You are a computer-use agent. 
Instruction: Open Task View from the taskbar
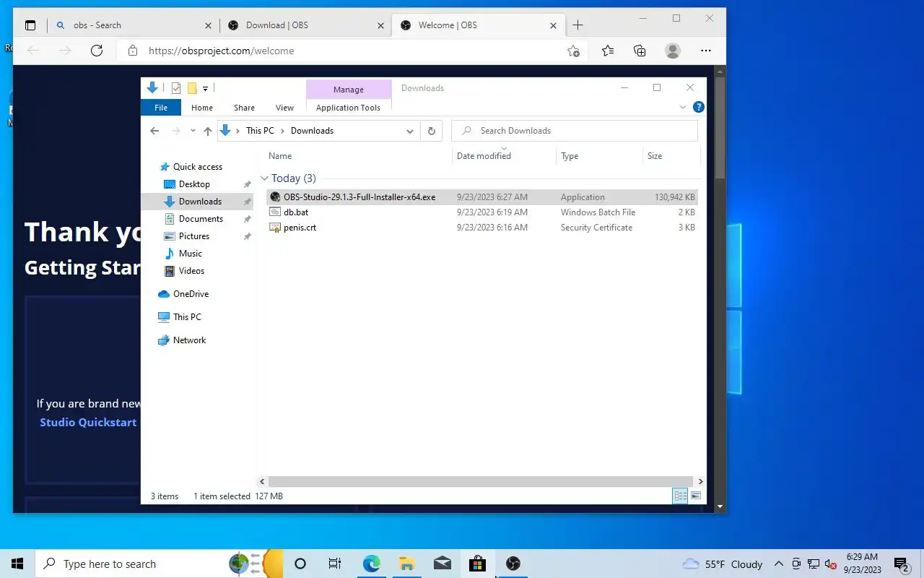pyautogui.click(x=335, y=564)
